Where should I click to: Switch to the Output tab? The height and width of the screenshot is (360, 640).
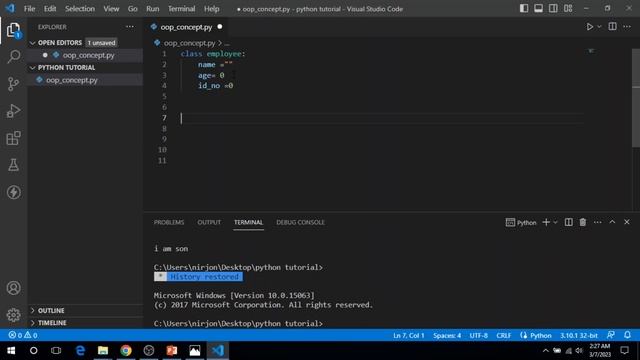click(209, 222)
